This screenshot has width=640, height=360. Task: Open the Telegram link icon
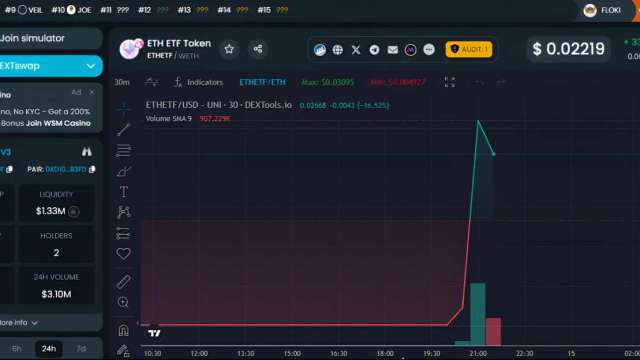(374, 50)
